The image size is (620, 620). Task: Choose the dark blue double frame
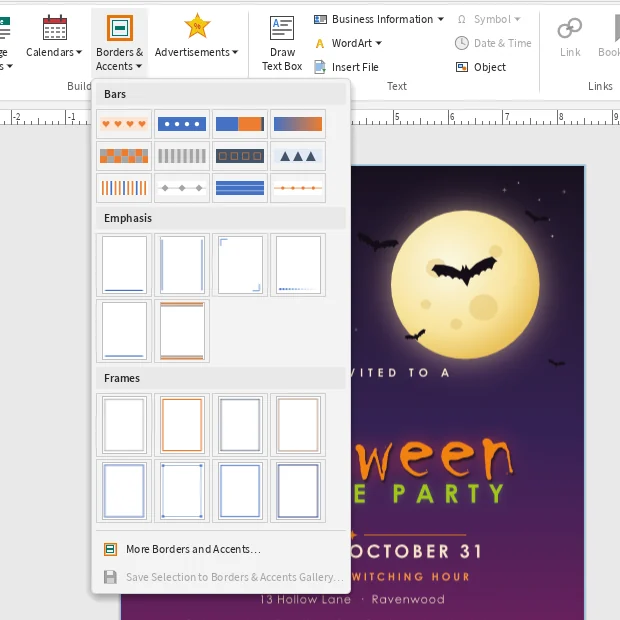coord(298,491)
